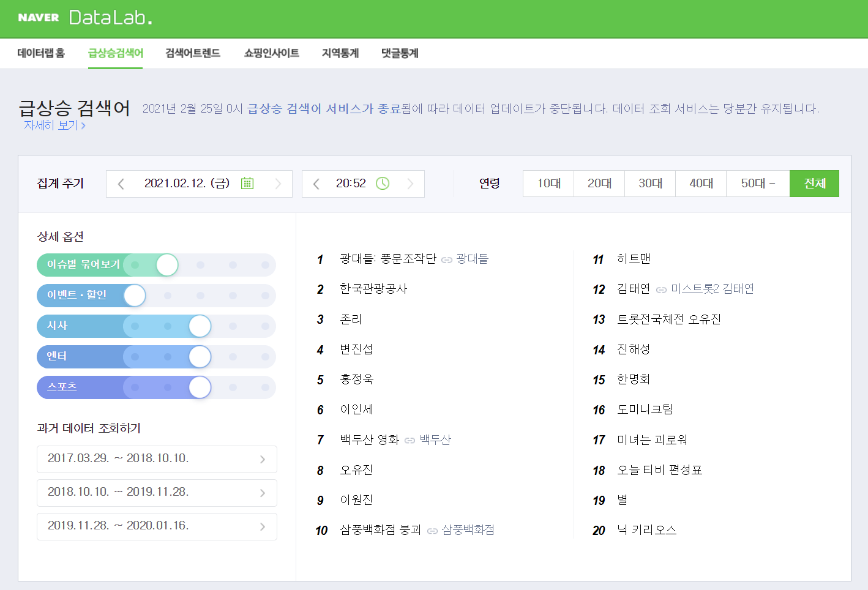
Task: Select the 10대 age filter
Action: click(x=548, y=184)
